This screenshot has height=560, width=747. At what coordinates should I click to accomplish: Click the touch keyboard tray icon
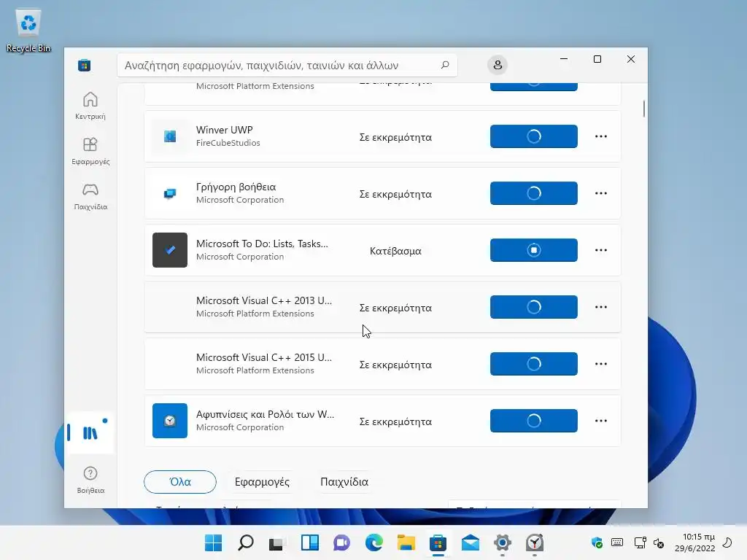pos(617,542)
